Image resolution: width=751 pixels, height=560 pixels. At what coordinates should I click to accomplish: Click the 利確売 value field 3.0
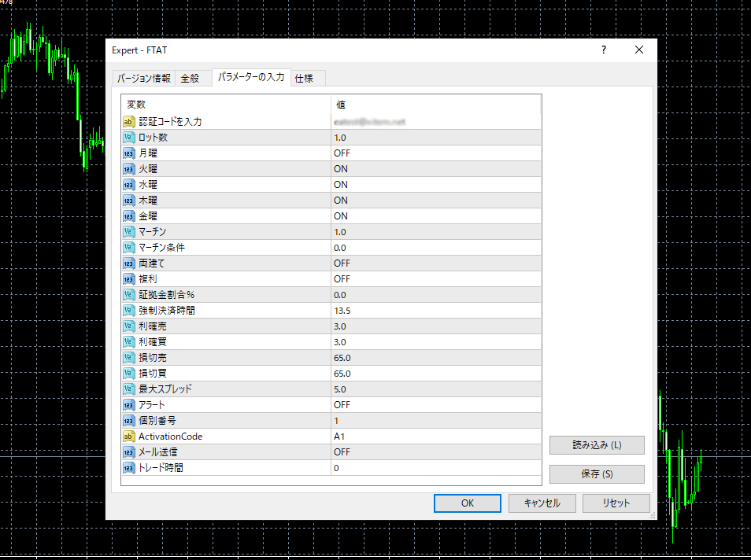click(340, 326)
